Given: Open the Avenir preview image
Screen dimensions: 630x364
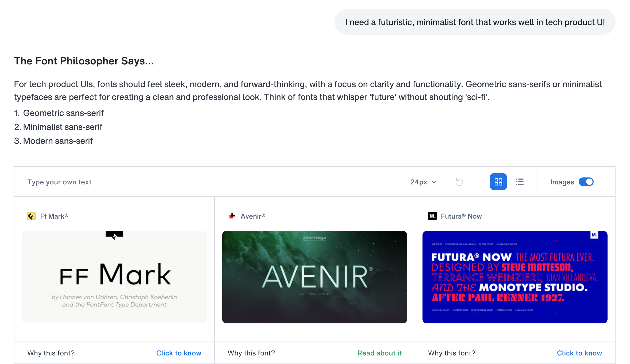Looking at the screenshot, I should (314, 277).
